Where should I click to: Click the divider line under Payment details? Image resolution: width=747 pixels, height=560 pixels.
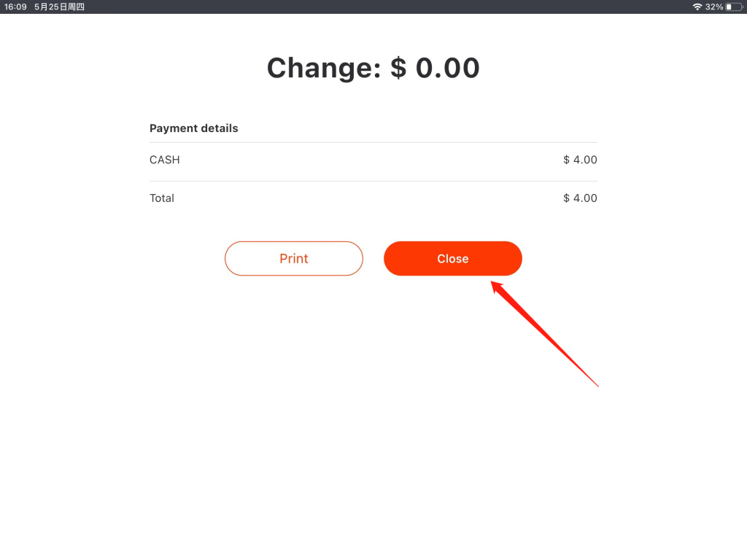pyautogui.click(x=373, y=142)
